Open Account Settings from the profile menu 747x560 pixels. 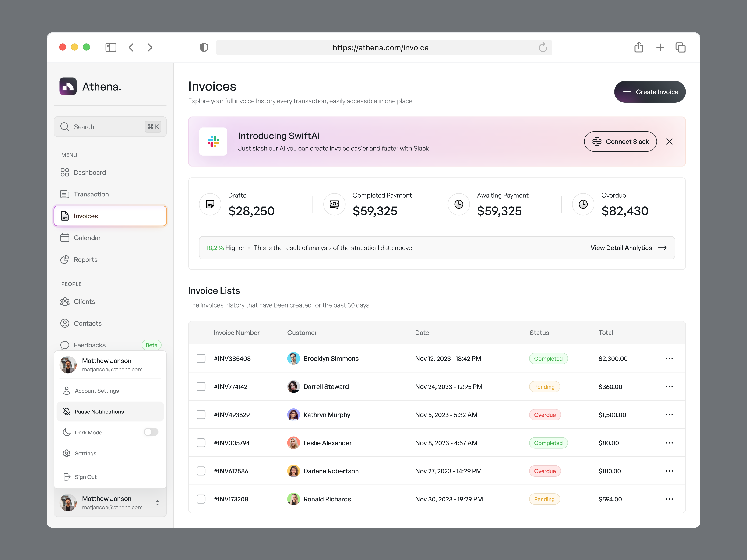click(97, 391)
